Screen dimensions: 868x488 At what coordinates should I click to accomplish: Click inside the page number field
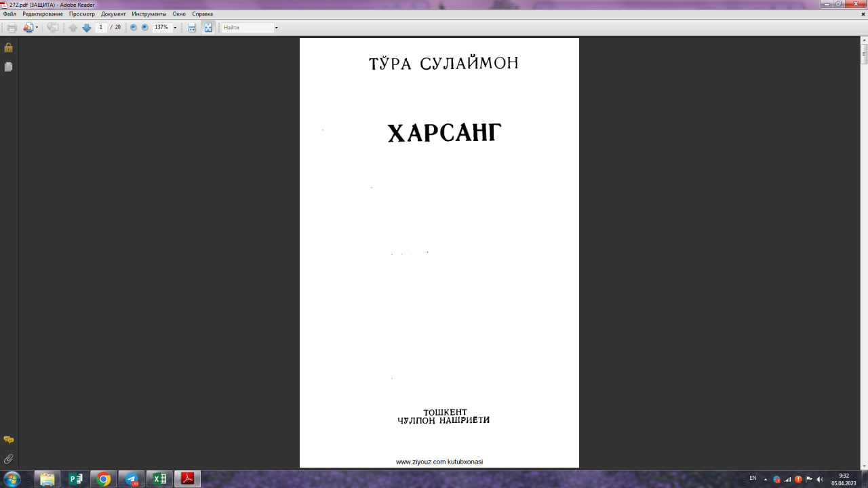tap(100, 27)
